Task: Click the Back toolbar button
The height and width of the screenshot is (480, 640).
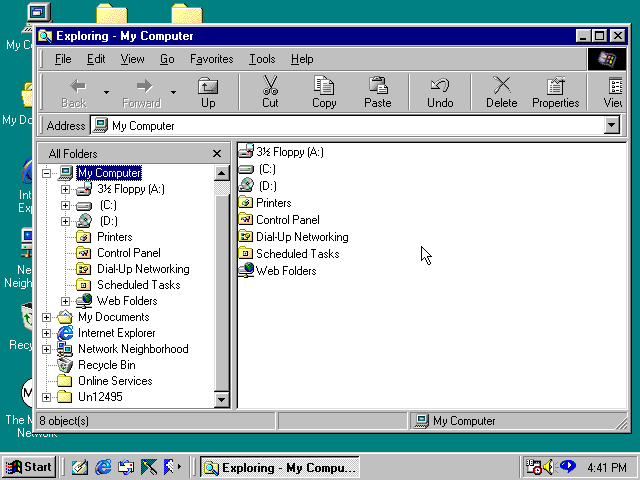Action: coord(74,93)
